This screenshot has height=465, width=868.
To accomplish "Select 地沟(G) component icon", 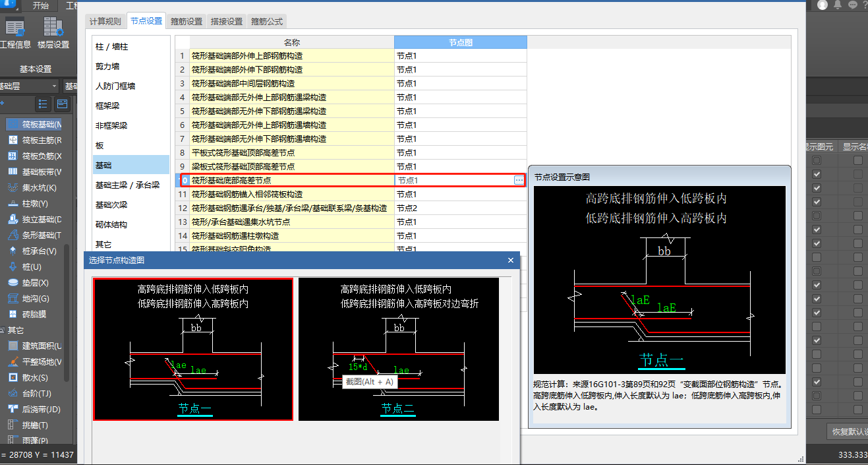I will coord(13,298).
